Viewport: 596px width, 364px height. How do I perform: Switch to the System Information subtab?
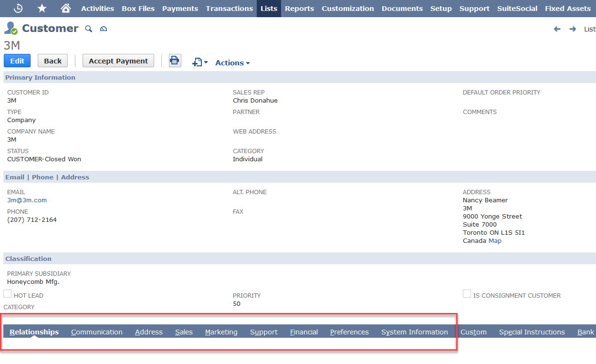(415, 332)
